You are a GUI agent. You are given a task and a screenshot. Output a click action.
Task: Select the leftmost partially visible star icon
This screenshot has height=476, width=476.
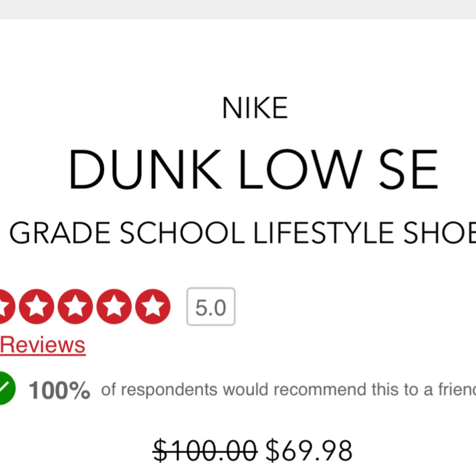[3, 307]
